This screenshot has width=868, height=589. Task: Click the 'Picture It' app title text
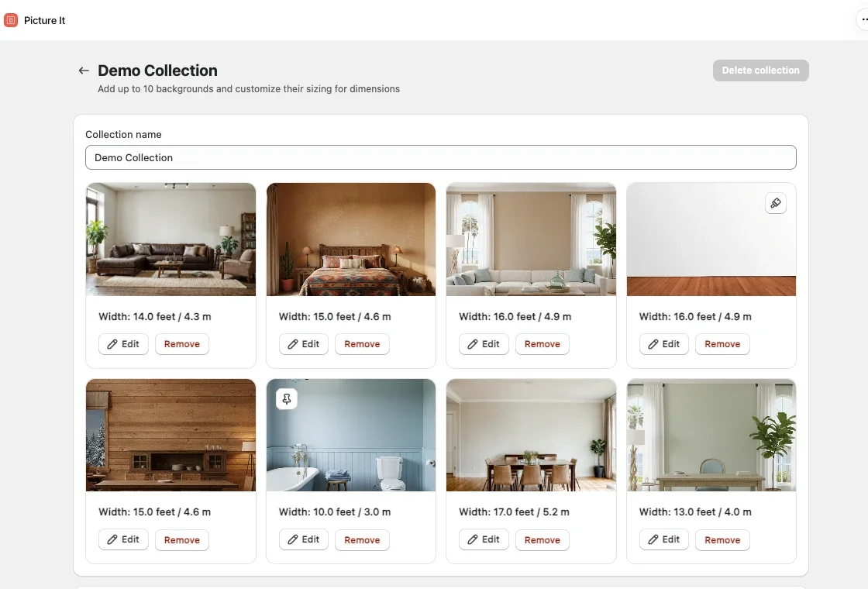[44, 20]
